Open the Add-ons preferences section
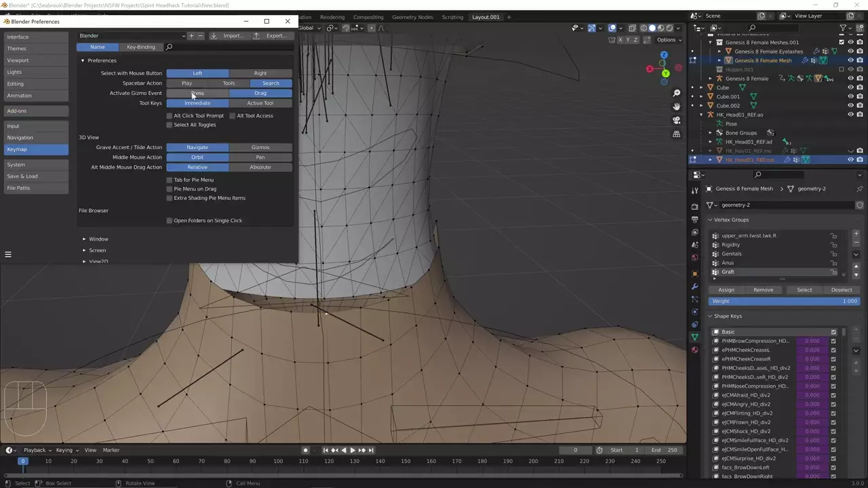 (35, 110)
